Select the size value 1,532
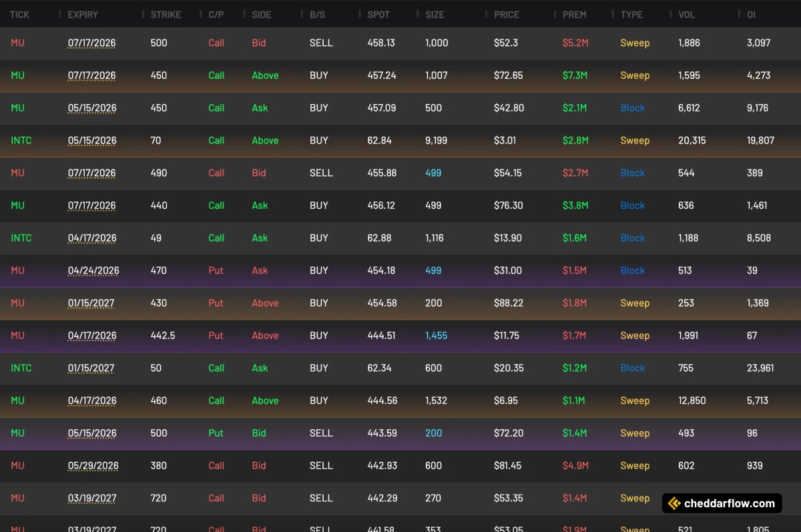 [x=437, y=401]
